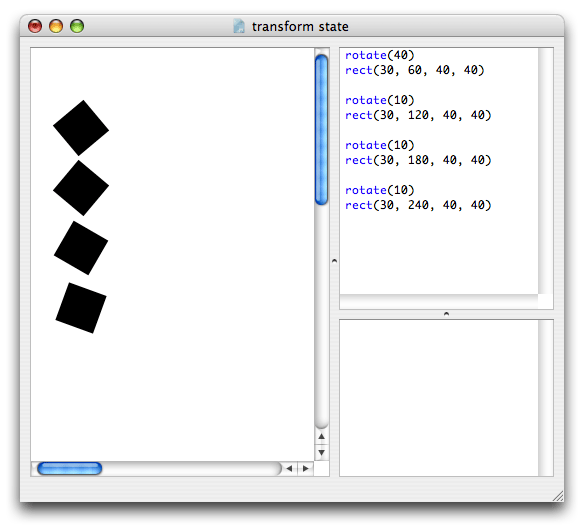This screenshot has height=525, width=588.
Task: Click rotate(10) above the rect 180 line
Action: pos(380,145)
